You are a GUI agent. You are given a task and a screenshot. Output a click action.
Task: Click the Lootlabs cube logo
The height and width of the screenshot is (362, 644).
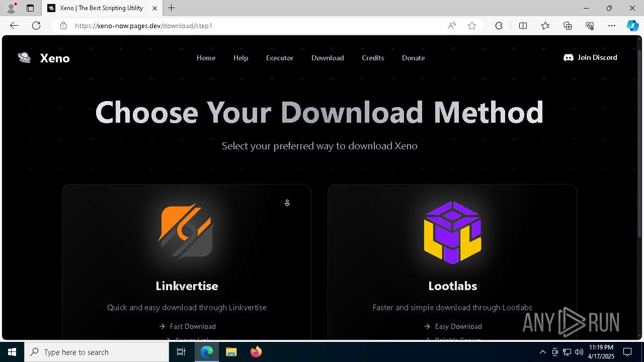[x=452, y=232]
